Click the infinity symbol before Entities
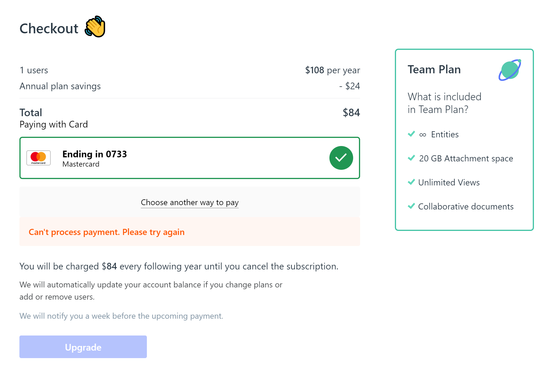Viewport: 549px width, 392px height. (423, 135)
